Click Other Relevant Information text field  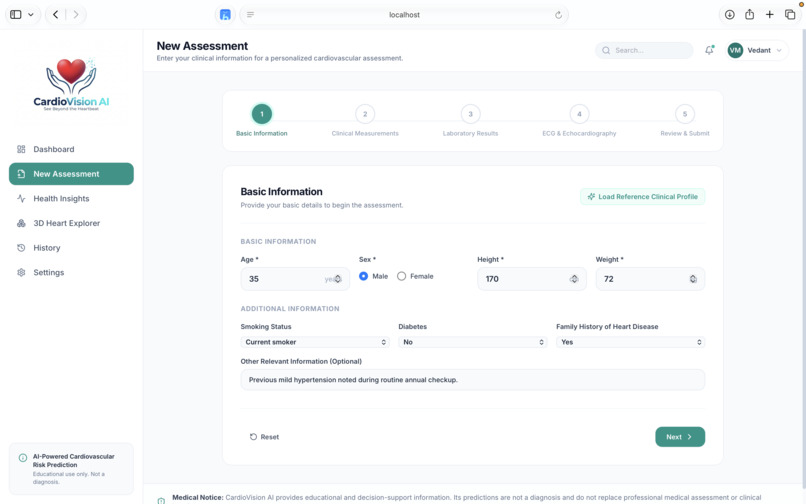coord(472,380)
